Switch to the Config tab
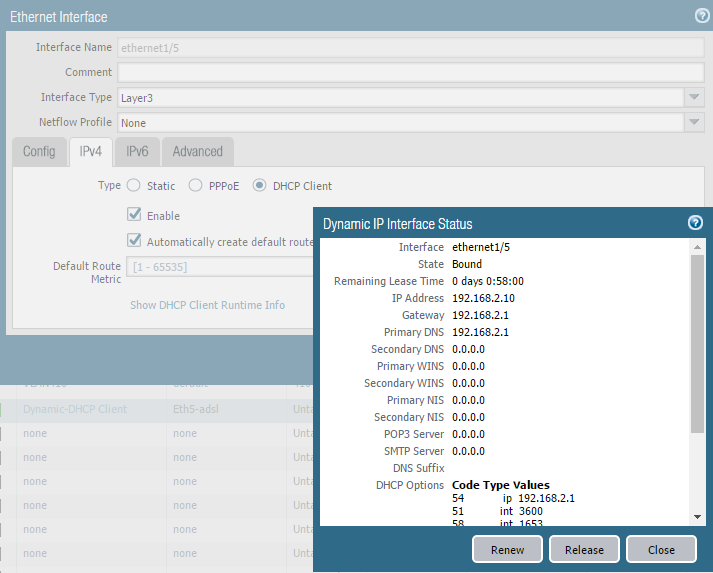 point(39,152)
